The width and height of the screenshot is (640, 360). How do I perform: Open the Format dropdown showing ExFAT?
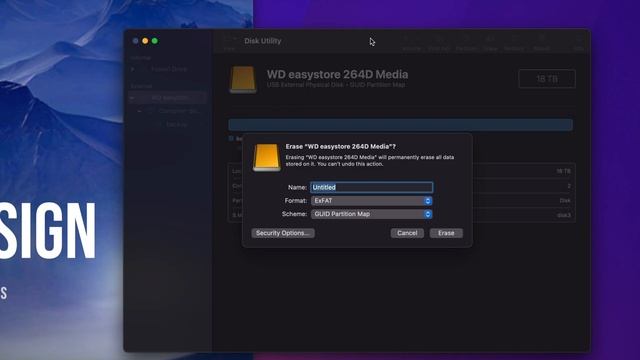(371, 201)
